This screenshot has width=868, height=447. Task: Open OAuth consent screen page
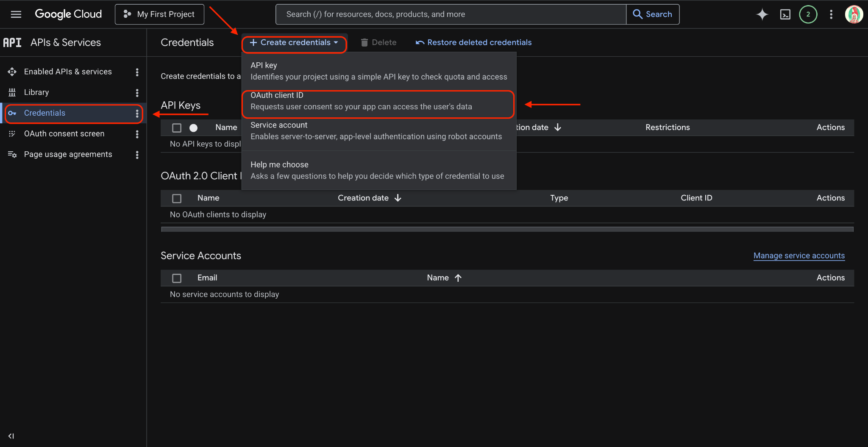tap(64, 134)
